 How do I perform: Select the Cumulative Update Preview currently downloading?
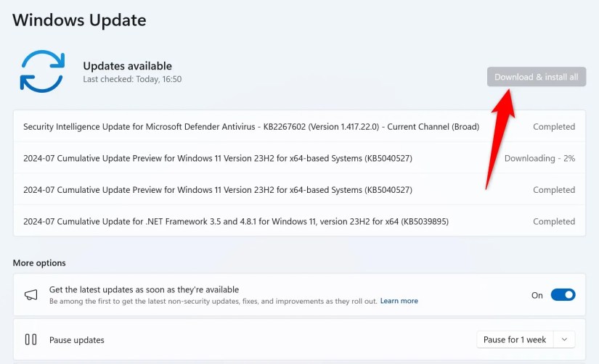[218, 158]
